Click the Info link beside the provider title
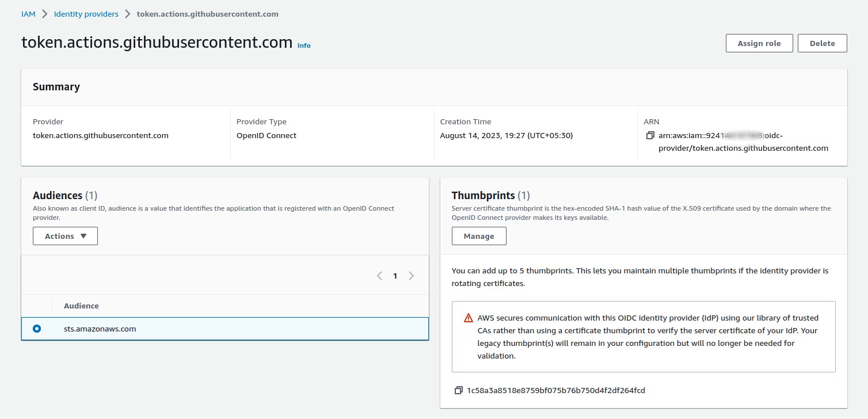This screenshot has height=419, width=868. coord(304,45)
